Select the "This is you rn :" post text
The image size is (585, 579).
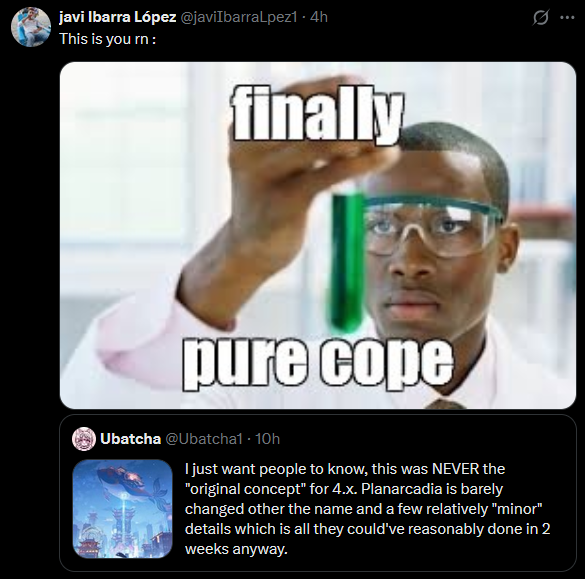pos(107,39)
